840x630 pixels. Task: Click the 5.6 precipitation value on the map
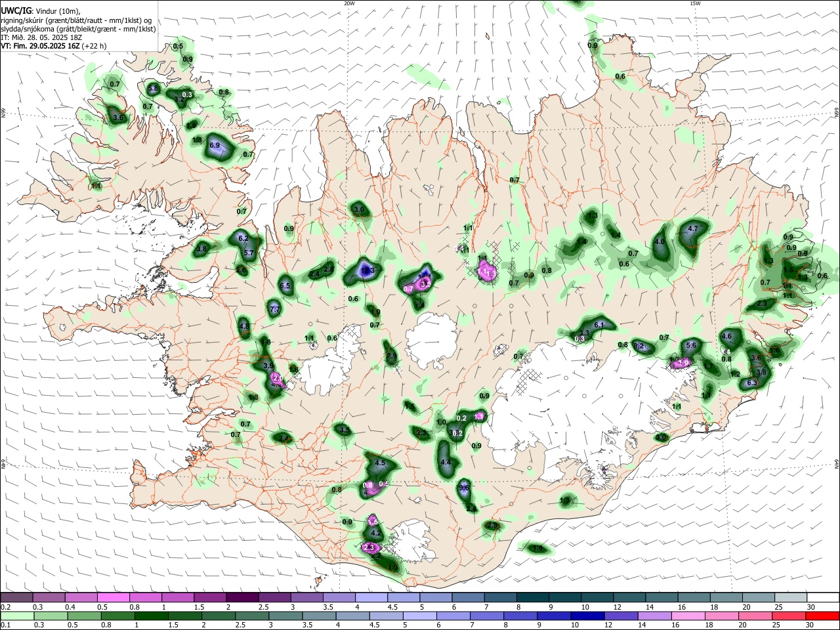click(691, 345)
